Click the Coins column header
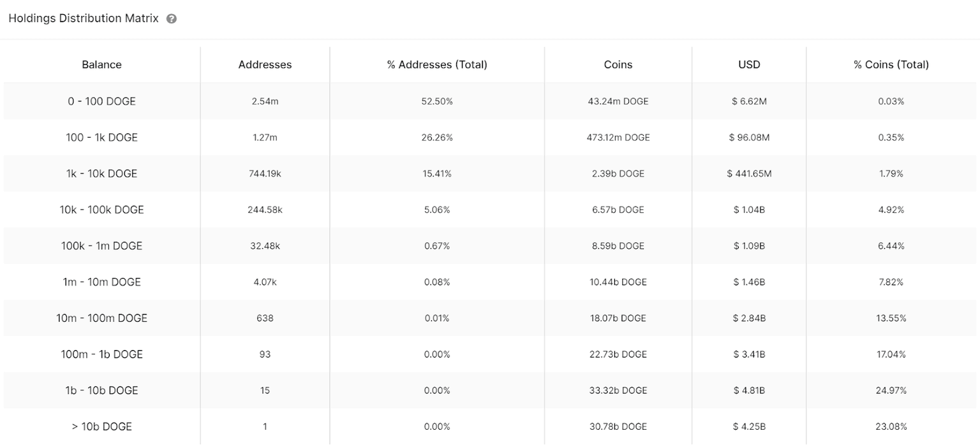This screenshot has width=980, height=445. (618, 64)
